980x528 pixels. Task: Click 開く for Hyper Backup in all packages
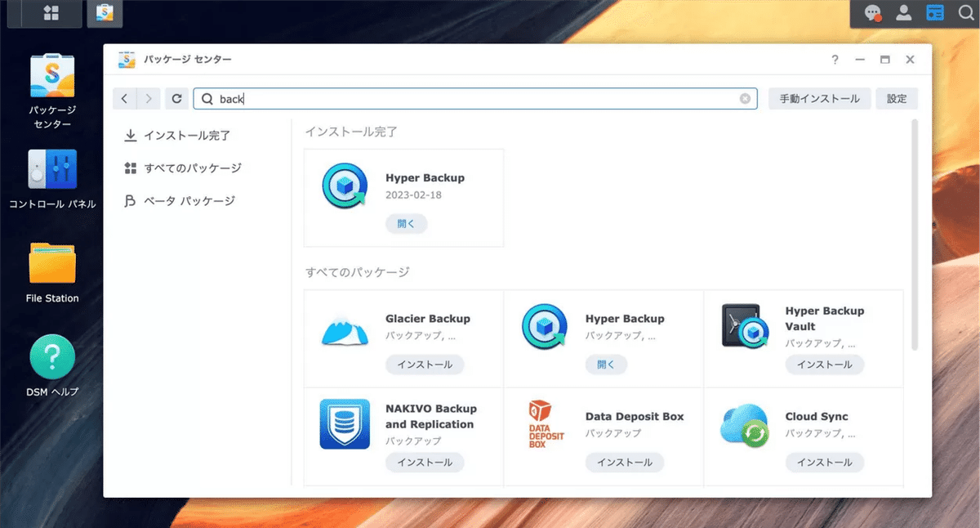tap(606, 365)
